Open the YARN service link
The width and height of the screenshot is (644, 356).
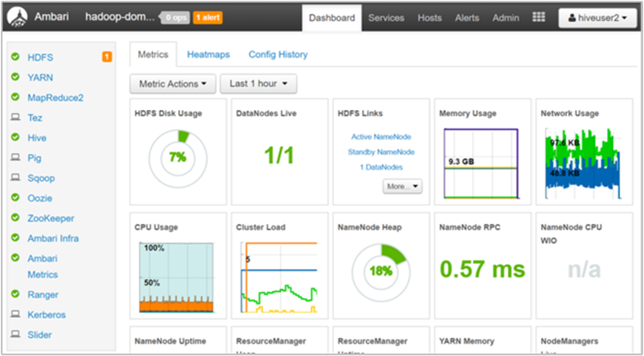(40, 77)
